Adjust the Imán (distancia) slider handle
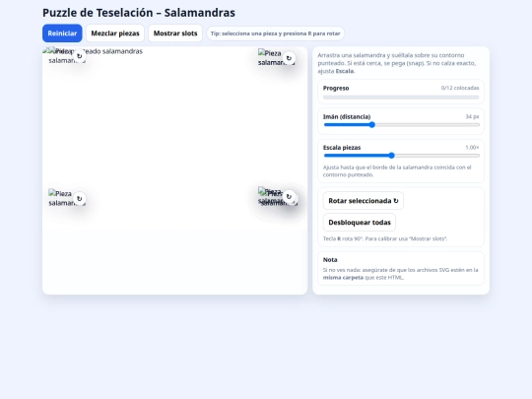Screen dimensions: 532x399 coord(371,125)
